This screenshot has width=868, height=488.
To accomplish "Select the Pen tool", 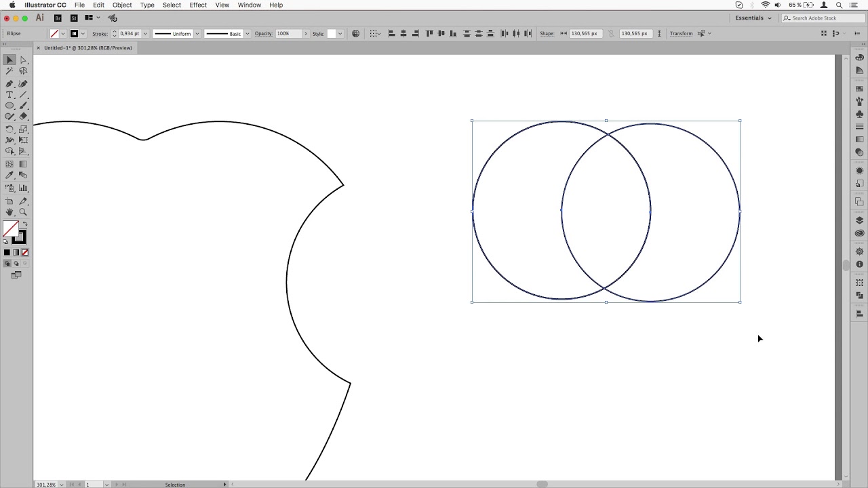I will pyautogui.click(x=9, y=83).
